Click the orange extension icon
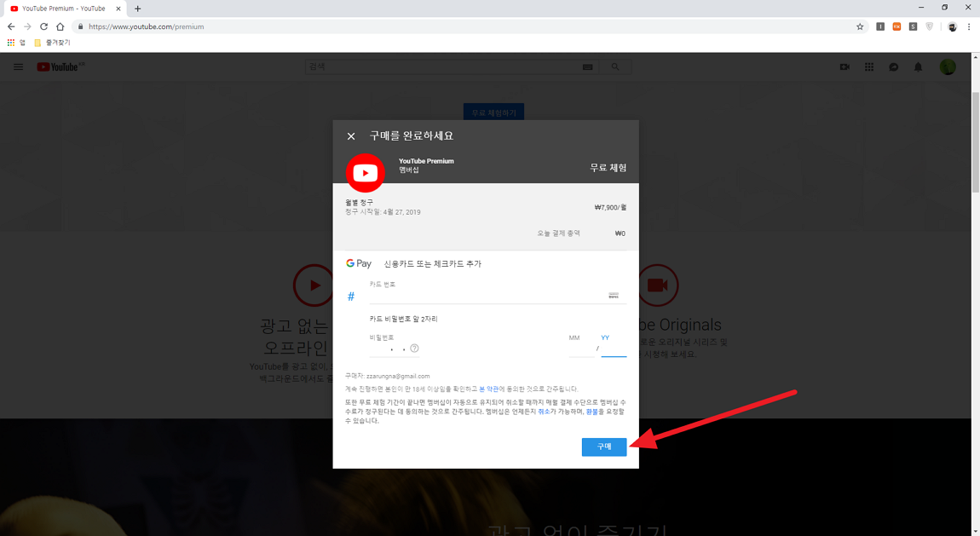This screenshot has height=536, width=980. (896, 26)
